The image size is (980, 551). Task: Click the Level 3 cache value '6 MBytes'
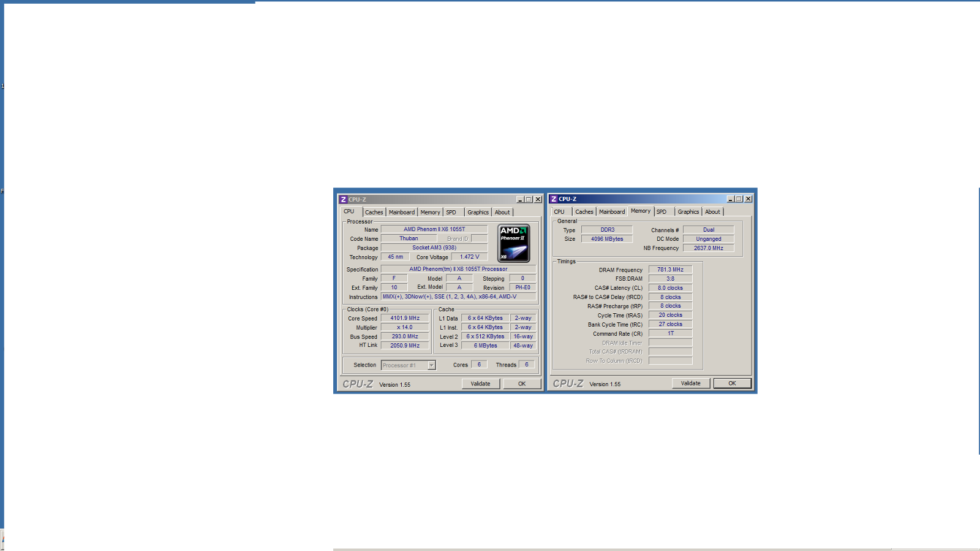pos(485,346)
